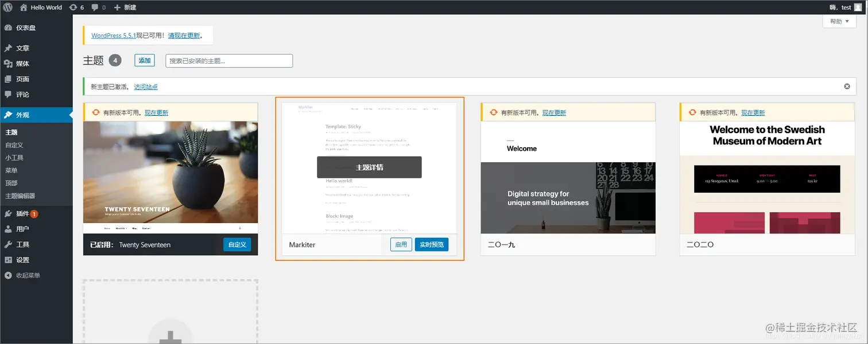Select 外观 appearance menu in sidebar
The image size is (868, 344).
point(36,115)
